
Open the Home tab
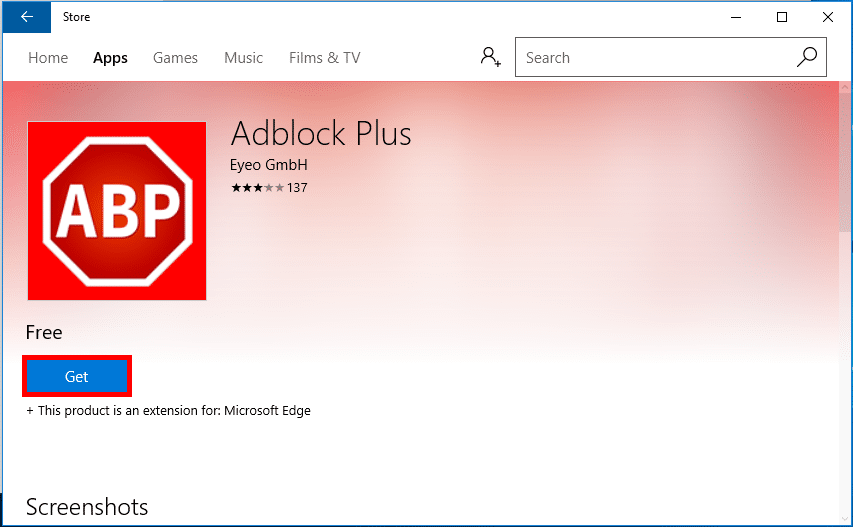click(48, 58)
